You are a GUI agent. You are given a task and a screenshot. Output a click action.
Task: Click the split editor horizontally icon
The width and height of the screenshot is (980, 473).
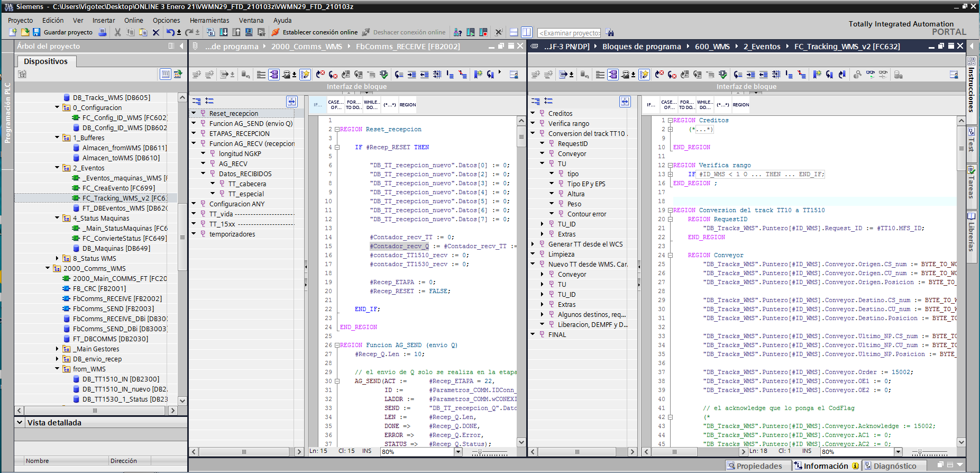(514, 32)
